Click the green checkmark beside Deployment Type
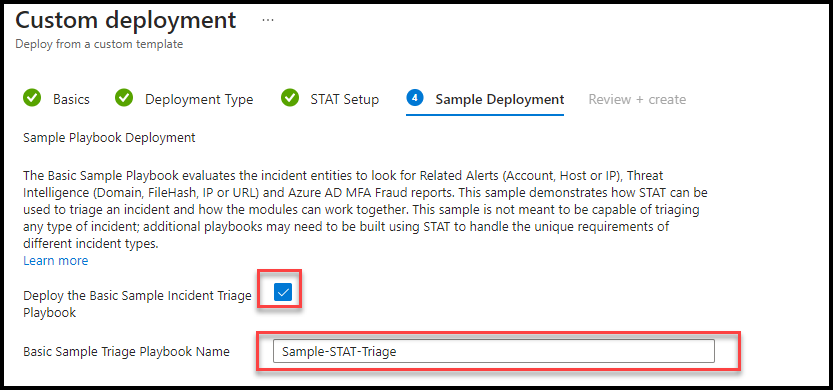This screenshot has height=390, width=833. (124, 98)
